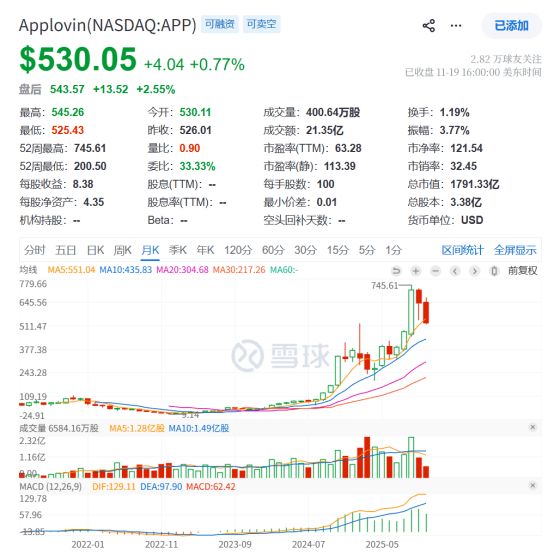
Task: Click the after-hours price 543.57
Action: 67,89
